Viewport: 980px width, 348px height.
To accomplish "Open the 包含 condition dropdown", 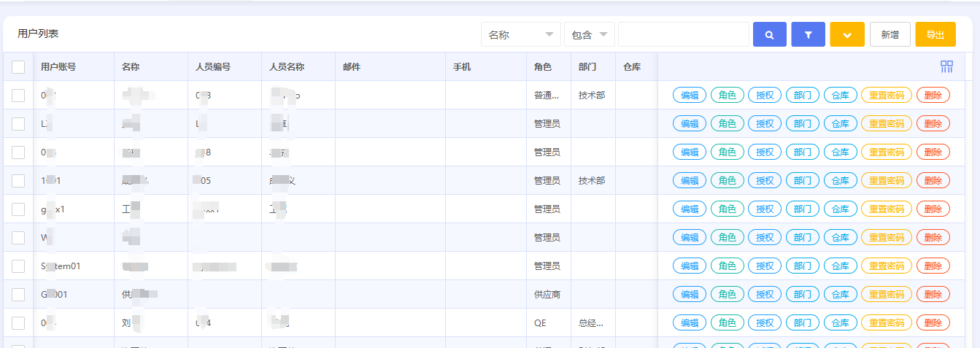I will 590,34.
